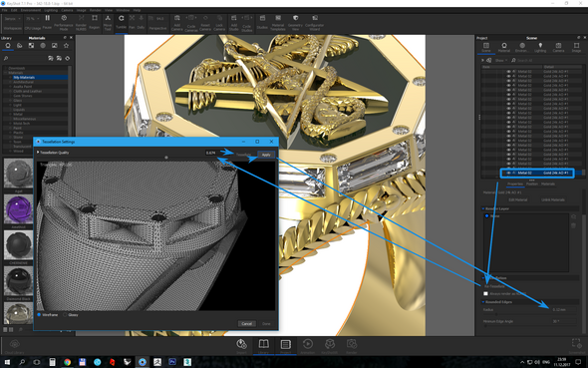The image size is (588, 368).
Task: Open the Show dropdown in Scene panel
Action: coord(501,60)
